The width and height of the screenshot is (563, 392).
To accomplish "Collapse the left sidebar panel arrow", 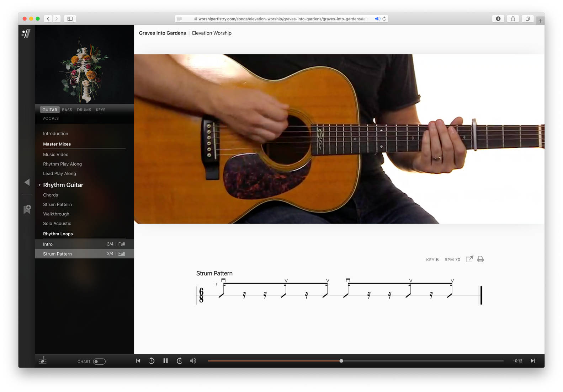I will point(27,182).
